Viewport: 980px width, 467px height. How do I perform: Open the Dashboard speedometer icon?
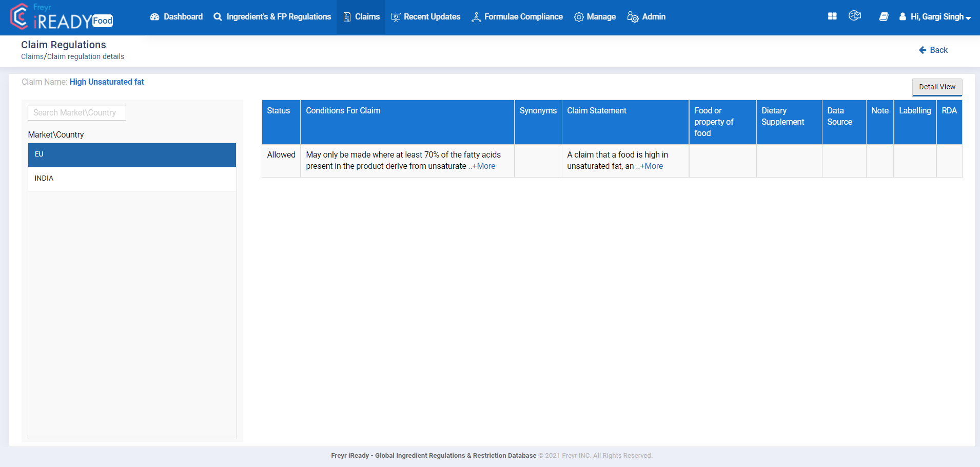154,16
